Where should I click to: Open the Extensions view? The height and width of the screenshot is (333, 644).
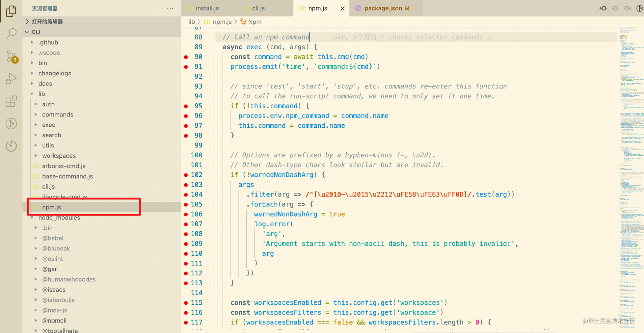[x=11, y=101]
